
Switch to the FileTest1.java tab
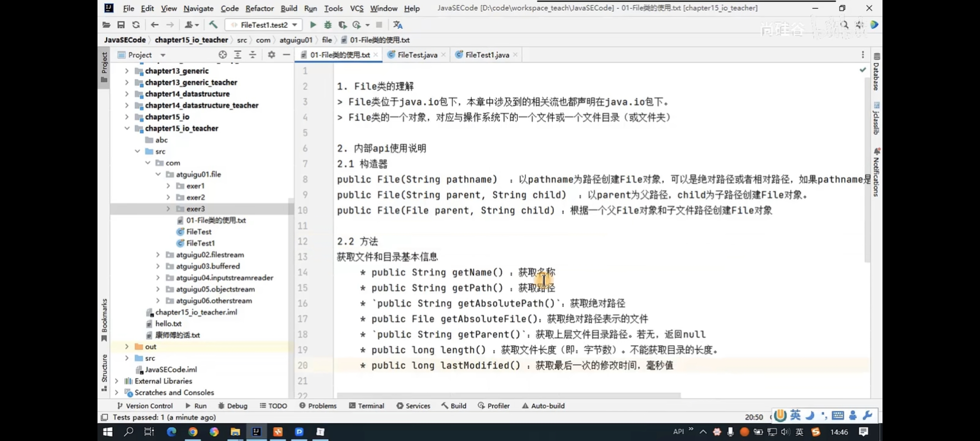487,55
